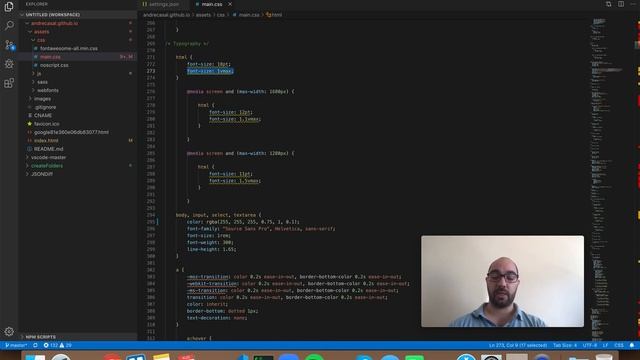Viewport: 640px width, 360px height.
Task: Click line number 273 in gutter
Action: [151, 71]
